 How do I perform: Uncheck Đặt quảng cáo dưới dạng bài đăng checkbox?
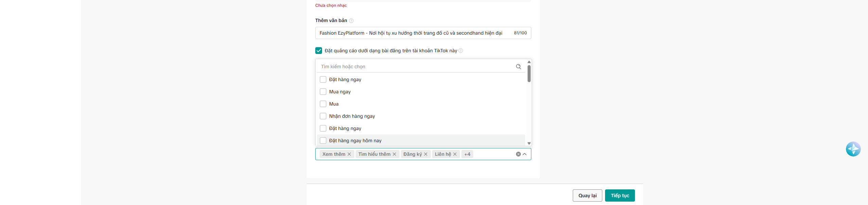(319, 51)
